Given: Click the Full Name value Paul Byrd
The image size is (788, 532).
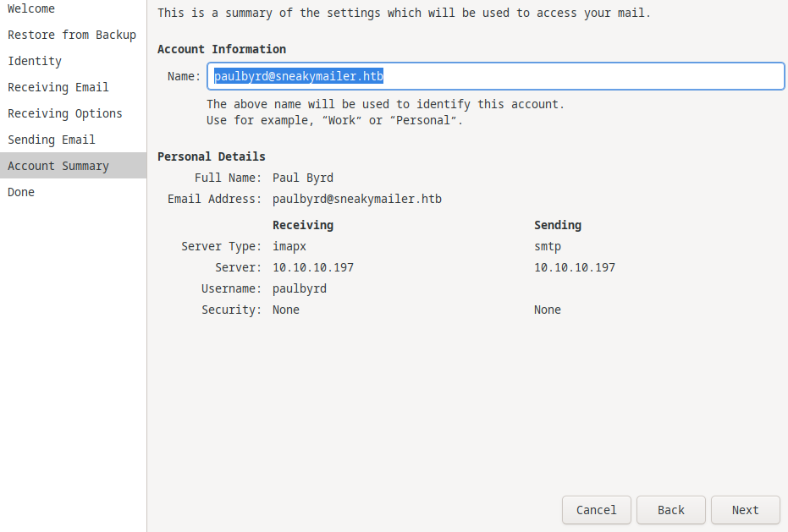Looking at the screenshot, I should pyautogui.click(x=302, y=178).
